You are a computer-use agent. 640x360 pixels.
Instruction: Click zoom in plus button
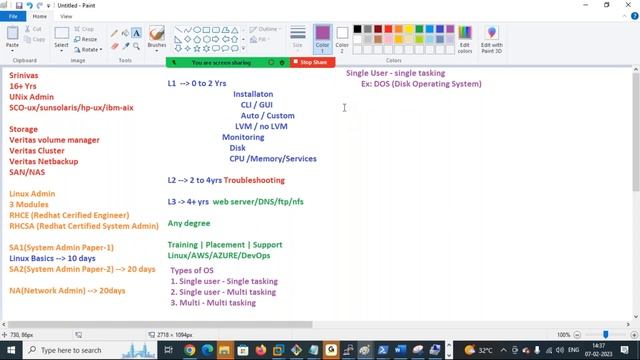[x=634, y=335]
